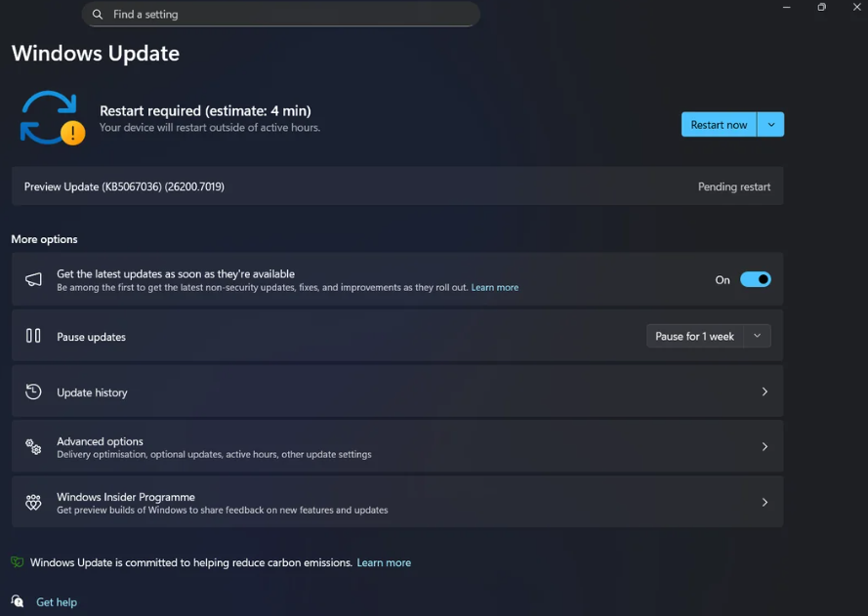Click the Advanced options label

click(100, 441)
